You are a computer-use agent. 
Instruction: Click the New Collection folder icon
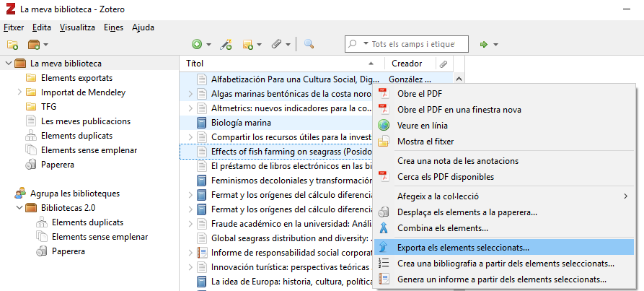(x=12, y=44)
